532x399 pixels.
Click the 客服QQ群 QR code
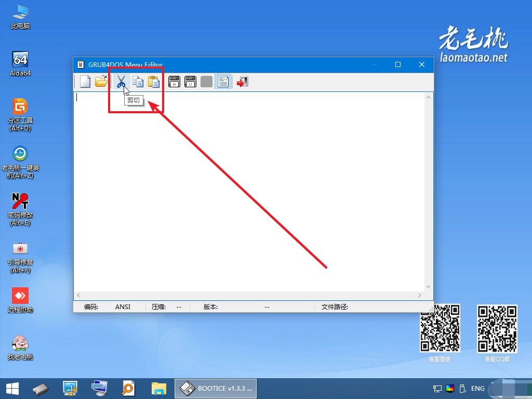tap(497, 328)
